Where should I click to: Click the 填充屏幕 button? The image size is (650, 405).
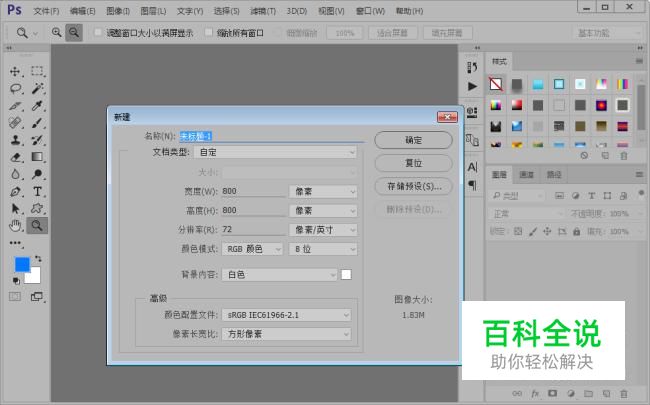click(447, 33)
